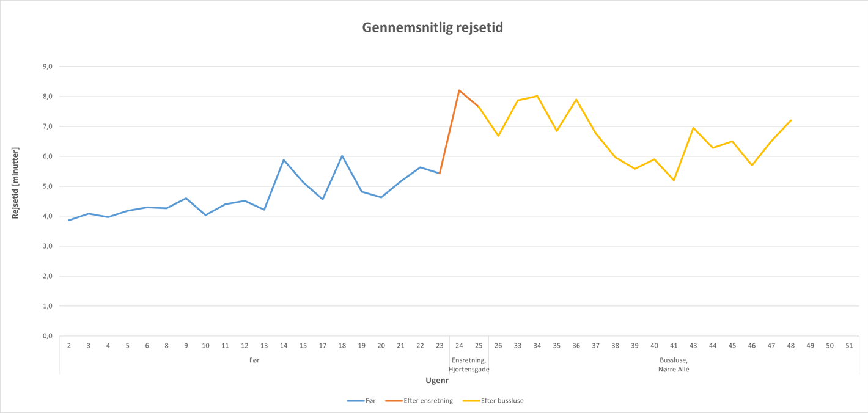Click the blue line point at week 14
The height and width of the screenshot is (413, 868).
click(x=284, y=160)
